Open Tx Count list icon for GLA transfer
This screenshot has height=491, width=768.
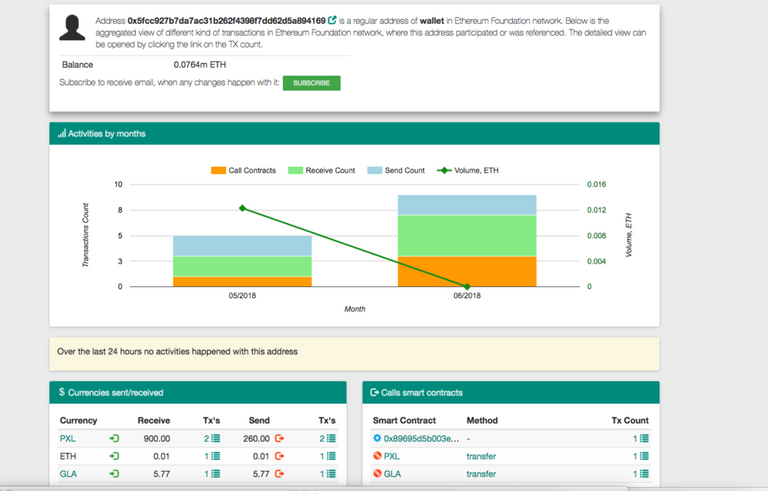pos(643,473)
